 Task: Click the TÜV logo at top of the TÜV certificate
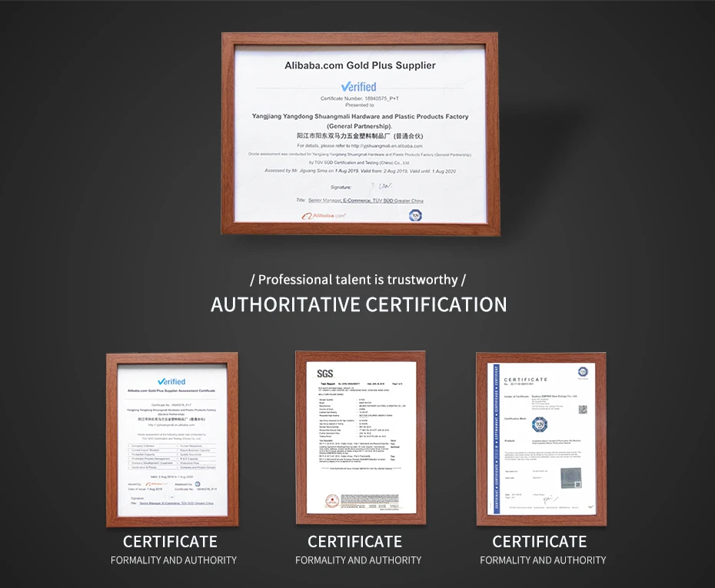[x=583, y=371]
